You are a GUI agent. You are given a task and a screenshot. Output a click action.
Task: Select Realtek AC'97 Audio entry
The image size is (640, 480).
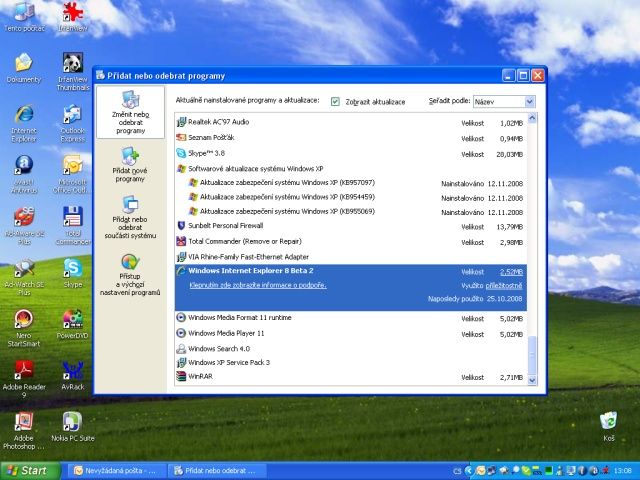pos(351,122)
